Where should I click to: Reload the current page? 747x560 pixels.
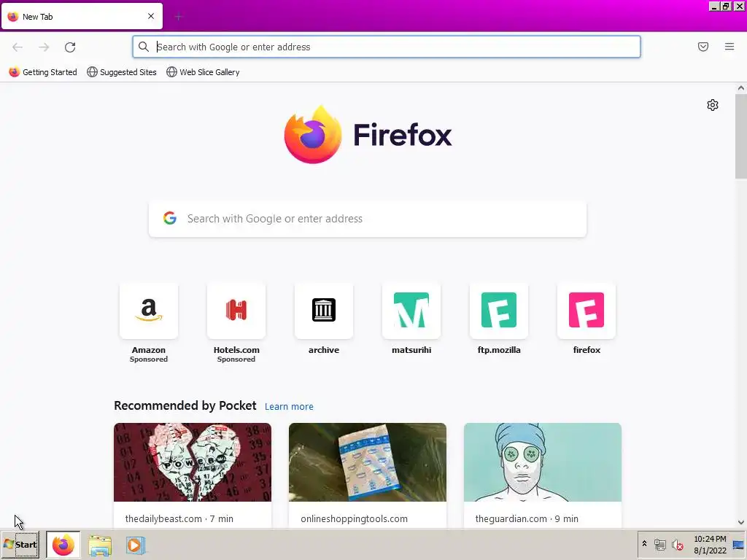point(70,47)
